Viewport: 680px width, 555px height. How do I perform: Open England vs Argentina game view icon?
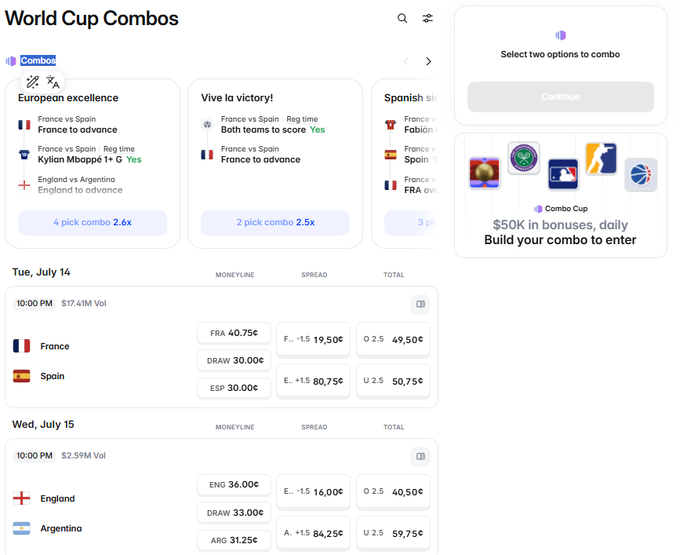tap(420, 456)
